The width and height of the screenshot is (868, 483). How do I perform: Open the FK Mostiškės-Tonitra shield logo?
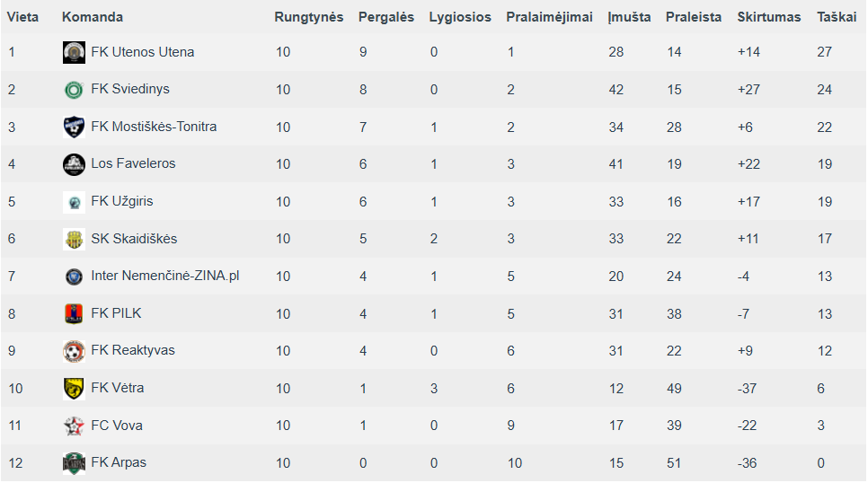pyautogui.click(x=74, y=127)
